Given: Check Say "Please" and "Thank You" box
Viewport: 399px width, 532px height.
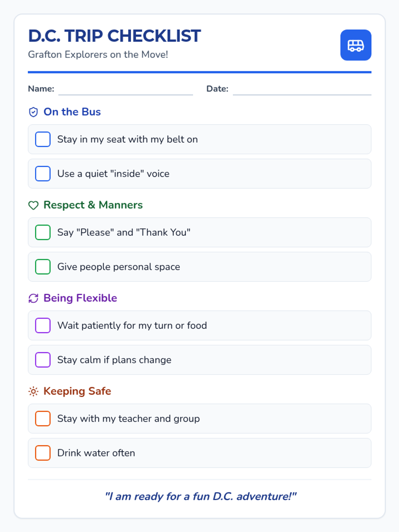Looking at the screenshot, I should click(43, 232).
